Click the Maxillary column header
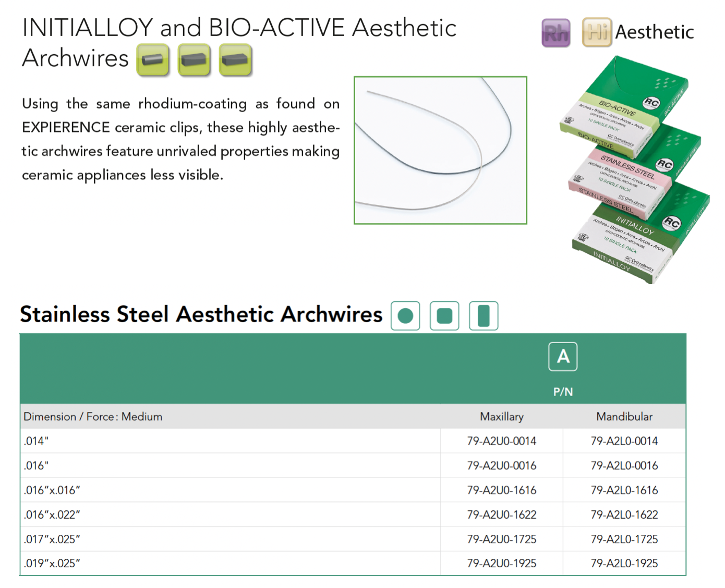The width and height of the screenshot is (725, 588). (x=501, y=416)
